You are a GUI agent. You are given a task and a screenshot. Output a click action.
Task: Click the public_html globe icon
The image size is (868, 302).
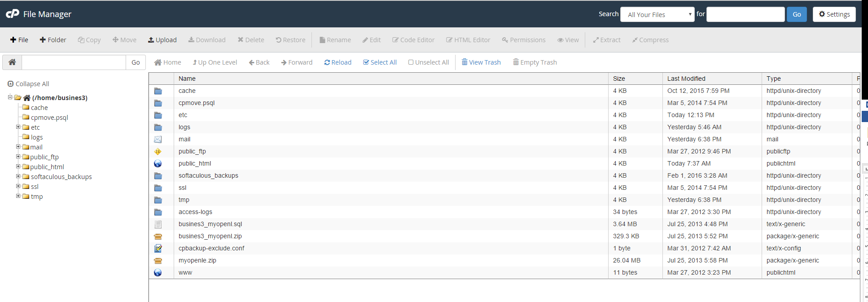pyautogui.click(x=158, y=164)
